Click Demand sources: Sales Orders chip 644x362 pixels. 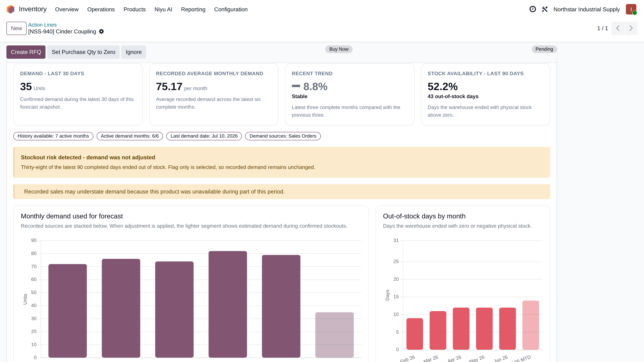[x=283, y=136]
